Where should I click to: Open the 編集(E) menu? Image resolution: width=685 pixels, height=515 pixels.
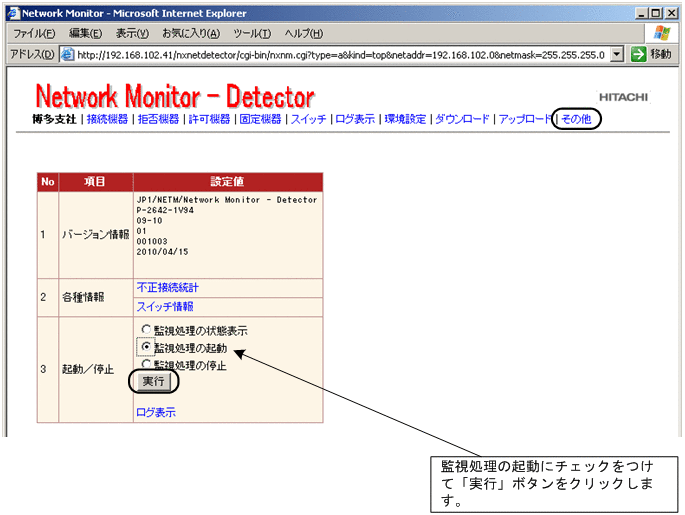coord(85,34)
